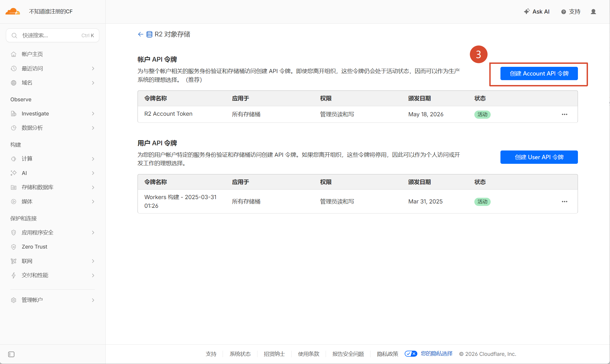Click 创建 Account API 令牌 button

(x=539, y=74)
